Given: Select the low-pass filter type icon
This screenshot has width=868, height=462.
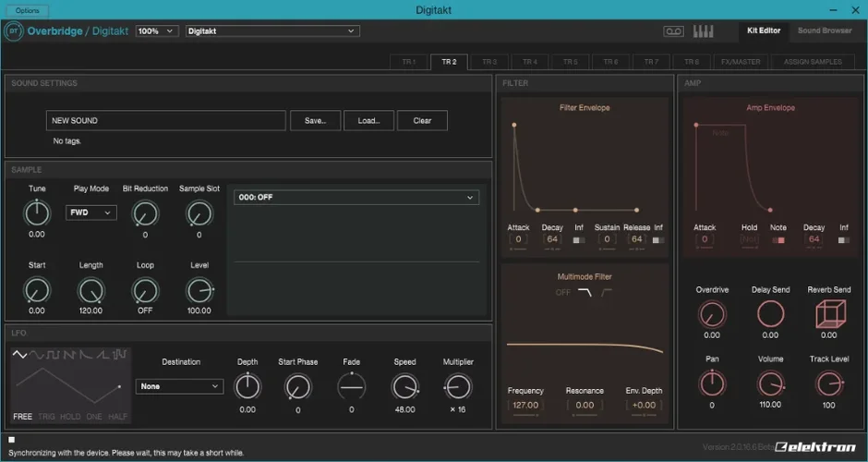Looking at the screenshot, I should 585,293.
